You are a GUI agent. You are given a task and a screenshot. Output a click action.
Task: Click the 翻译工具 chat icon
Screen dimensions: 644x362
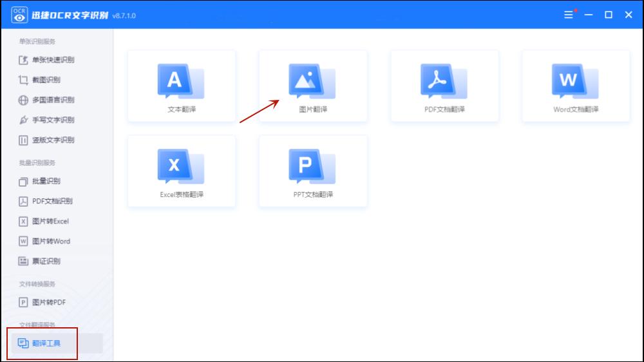[23, 343]
